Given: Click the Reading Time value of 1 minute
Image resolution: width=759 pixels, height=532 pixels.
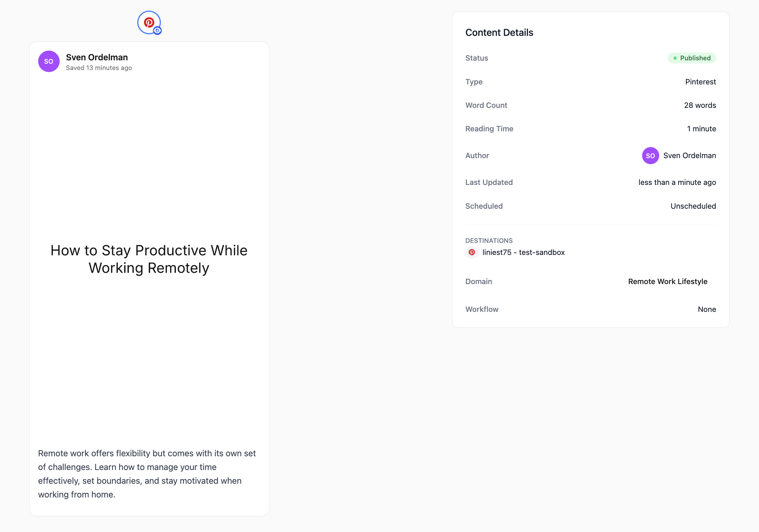Looking at the screenshot, I should point(701,129).
